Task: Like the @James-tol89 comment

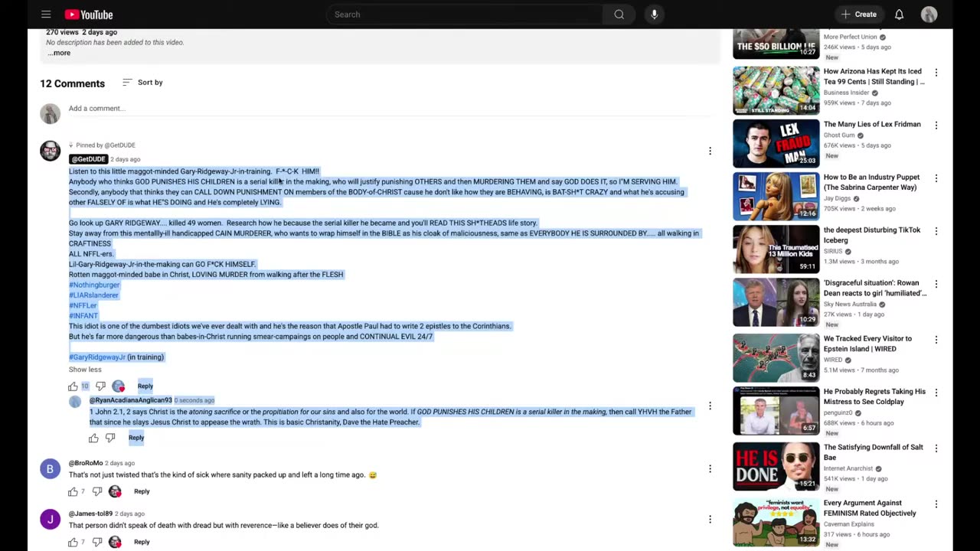Action: coord(73,542)
